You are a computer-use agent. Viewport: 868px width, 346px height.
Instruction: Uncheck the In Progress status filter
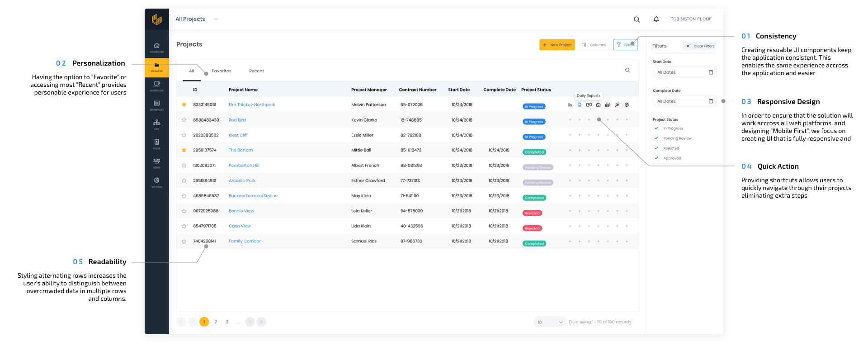pyautogui.click(x=656, y=128)
